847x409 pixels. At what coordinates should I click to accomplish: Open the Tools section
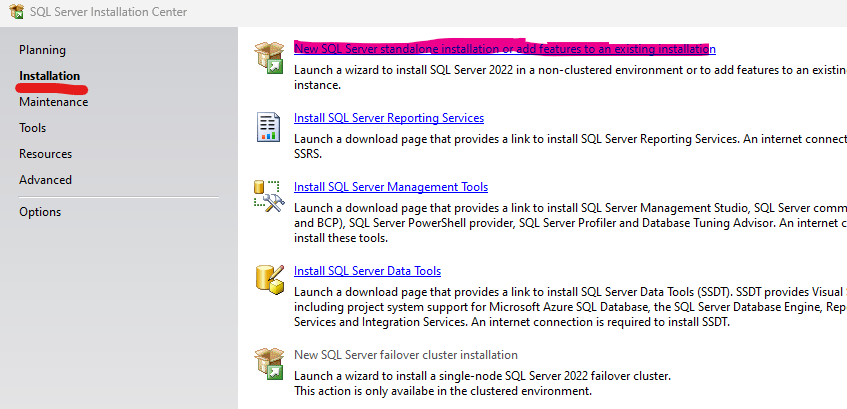[32, 128]
